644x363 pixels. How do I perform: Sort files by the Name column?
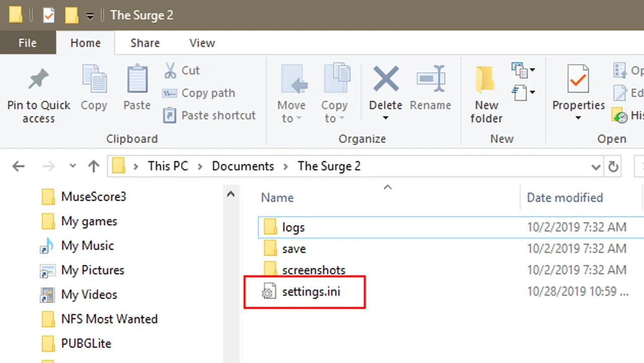coord(277,197)
